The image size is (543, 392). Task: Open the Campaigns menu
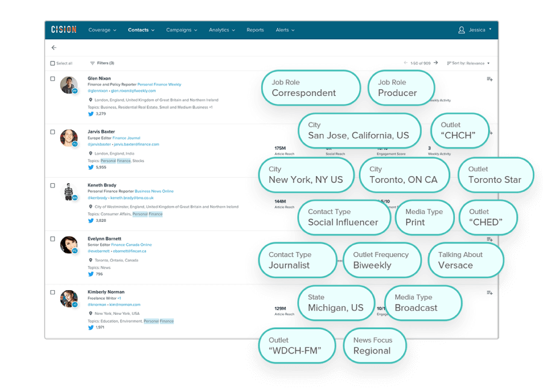182,30
